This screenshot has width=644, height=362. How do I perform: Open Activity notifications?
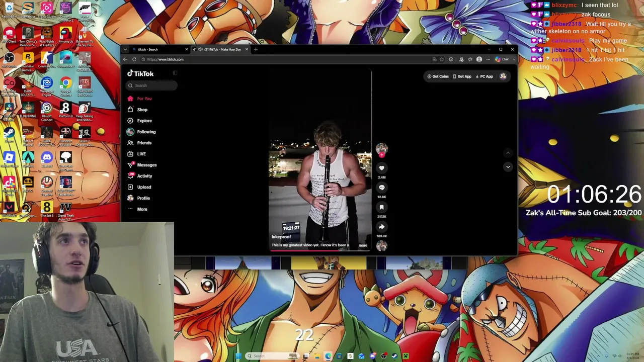click(140, 176)
